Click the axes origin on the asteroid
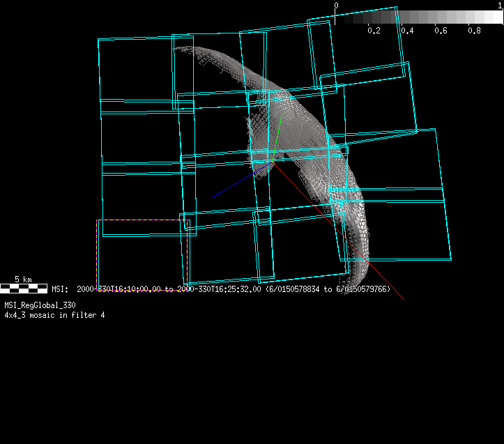 point(269,162)
